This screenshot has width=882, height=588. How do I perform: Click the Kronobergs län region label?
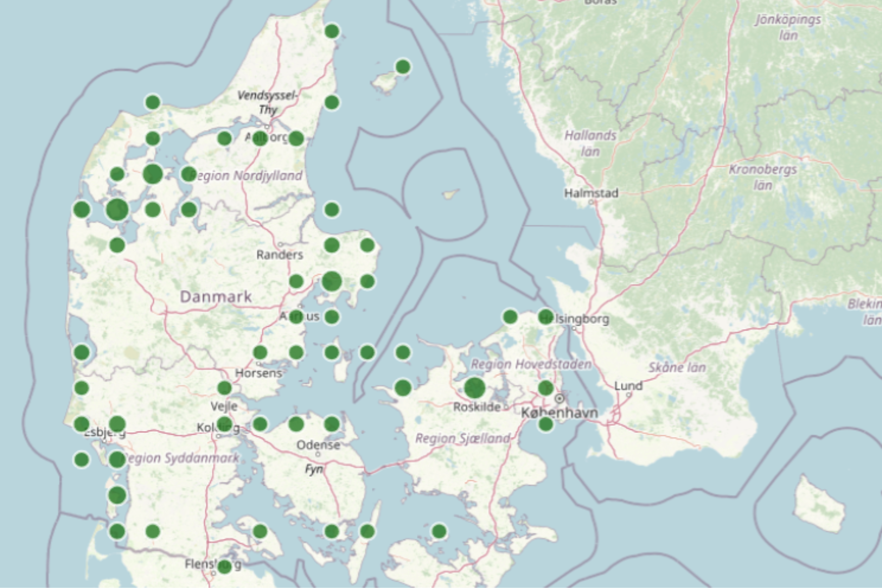point(762,177)
